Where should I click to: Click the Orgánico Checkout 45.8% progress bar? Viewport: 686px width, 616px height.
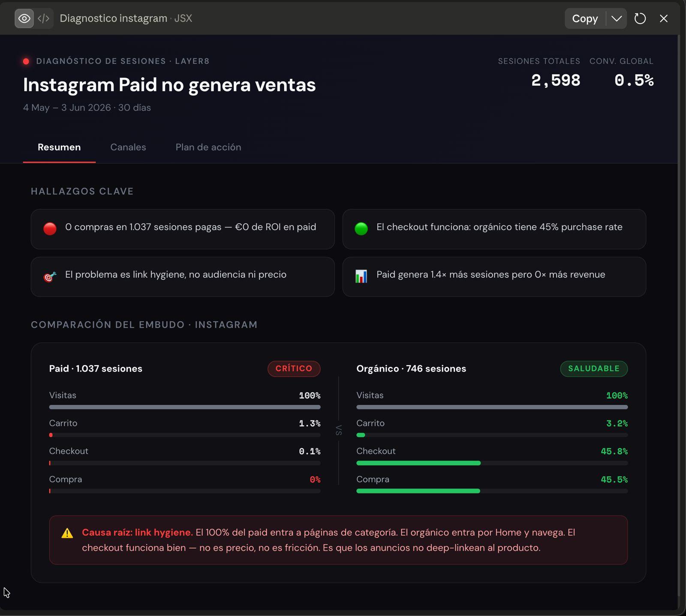(x=492, y=463)
